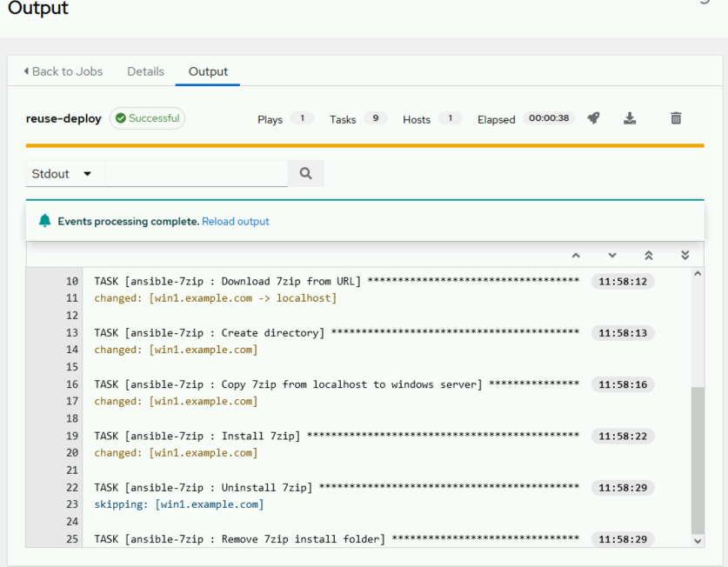Click the Successful status badge
The height and width of the screenshot is (567, 728).
tap(147, 118)
